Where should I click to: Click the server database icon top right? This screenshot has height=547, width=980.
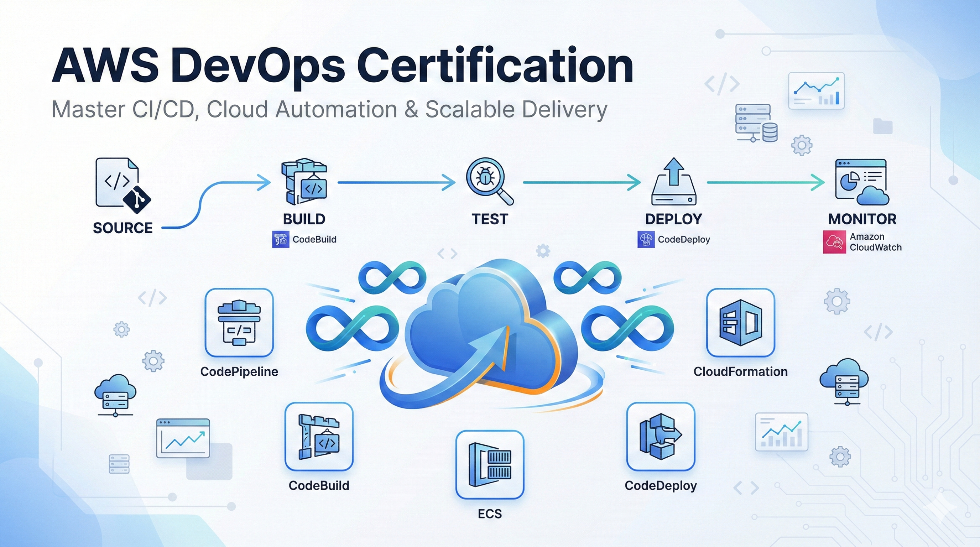click(756, 123)
